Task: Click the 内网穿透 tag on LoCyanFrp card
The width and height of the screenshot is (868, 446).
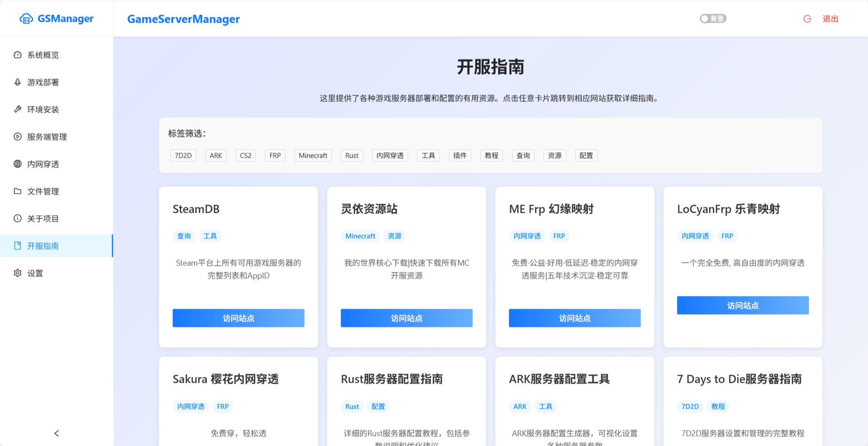Action: pyautogui.click(x=695, y=236)
